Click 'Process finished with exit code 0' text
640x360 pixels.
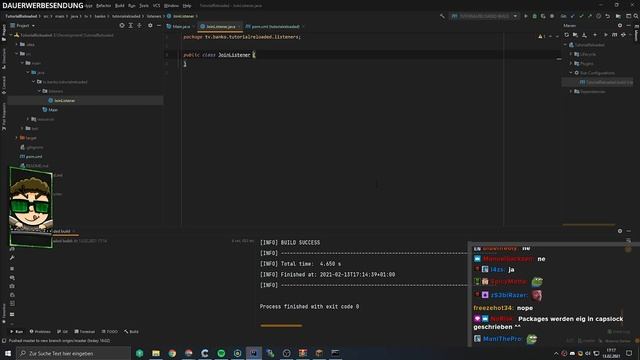pos(309,307)
